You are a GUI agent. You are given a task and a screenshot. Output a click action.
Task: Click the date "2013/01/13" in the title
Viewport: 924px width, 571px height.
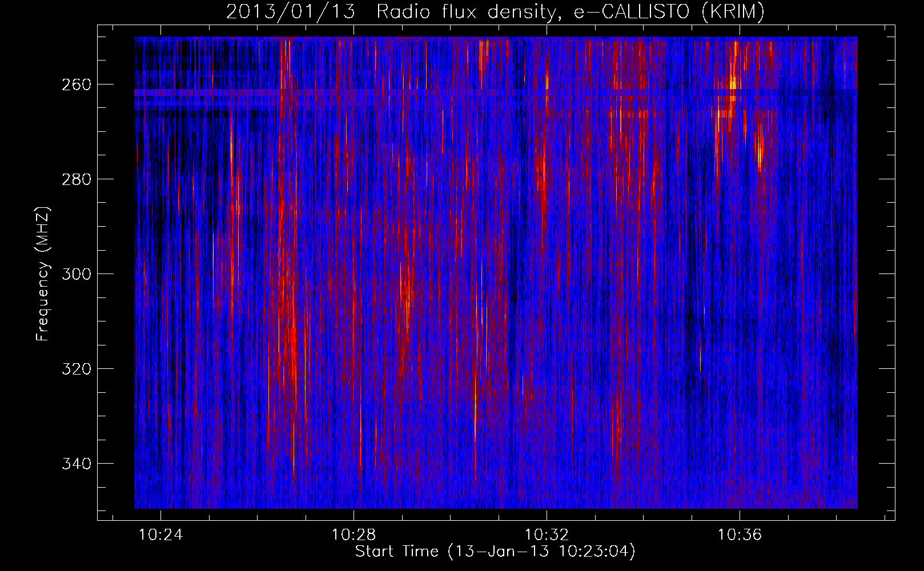tap(290, 12)
